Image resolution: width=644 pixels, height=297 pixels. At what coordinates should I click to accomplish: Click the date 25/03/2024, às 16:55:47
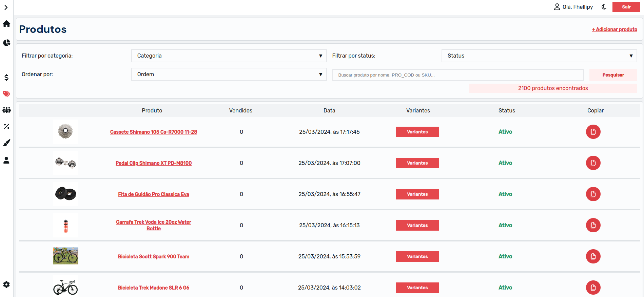(x=329, y=194)
